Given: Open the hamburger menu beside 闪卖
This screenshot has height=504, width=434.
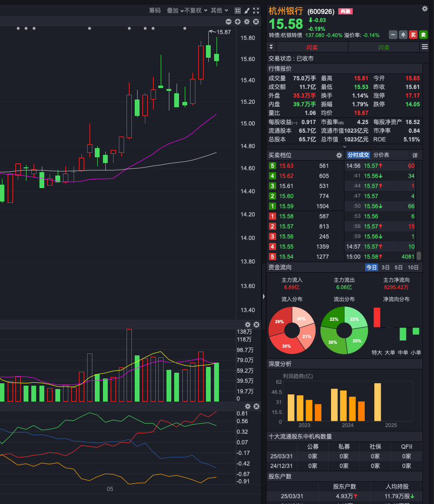Looking at the screenshot, I should 424,47.
